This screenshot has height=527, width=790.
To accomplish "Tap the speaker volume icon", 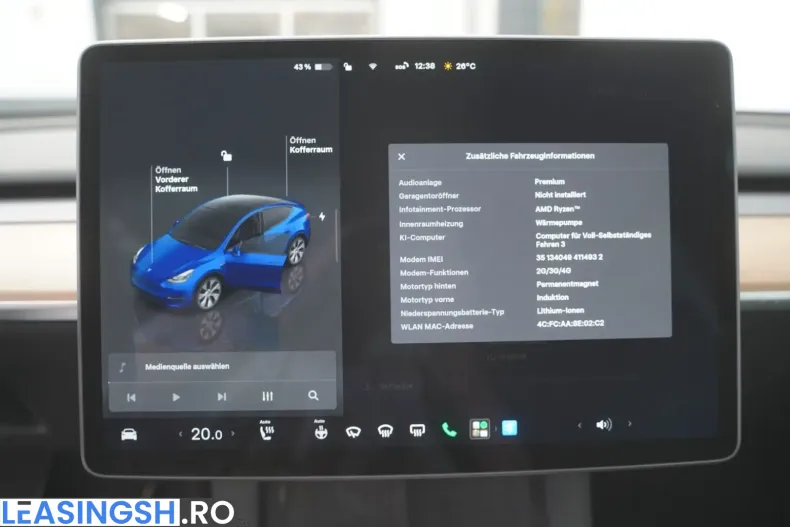I will [x=604, y=425].
